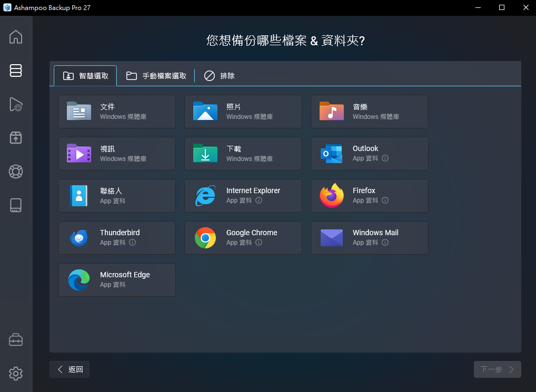
Task: Select the 聯絡人 contacts icon
Action: click(x=79, y=196)
